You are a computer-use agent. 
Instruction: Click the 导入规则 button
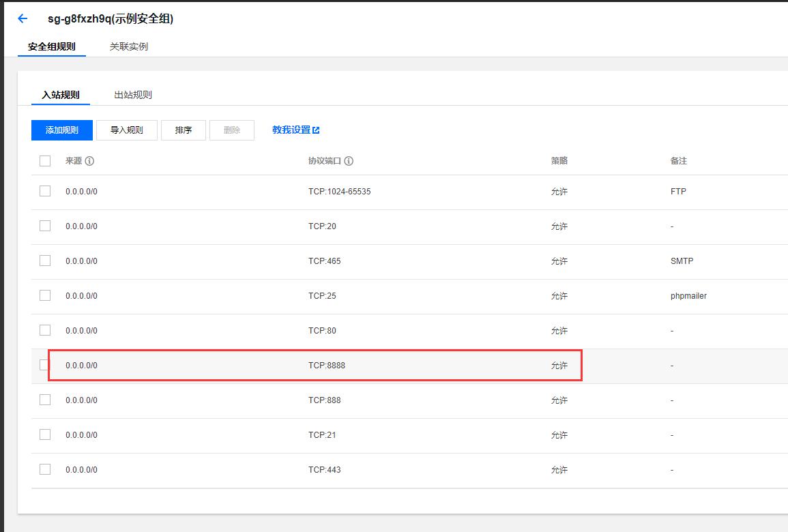[x=127, y=130]
